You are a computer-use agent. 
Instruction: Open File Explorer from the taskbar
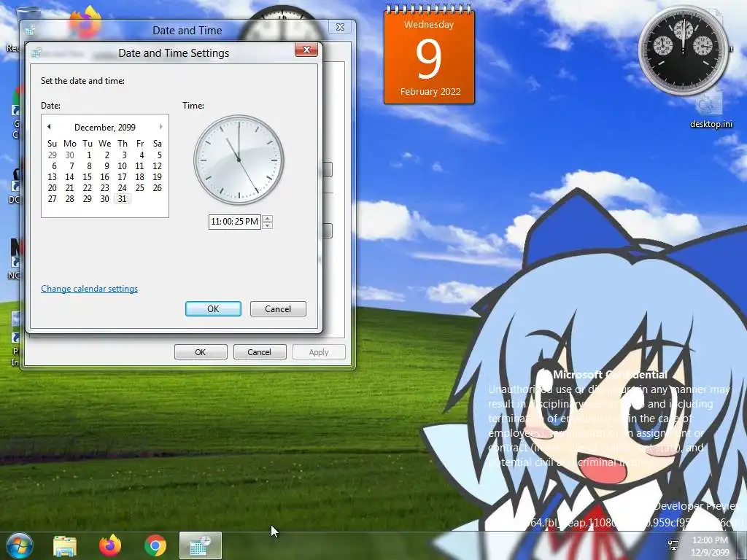tap(65, 545)
